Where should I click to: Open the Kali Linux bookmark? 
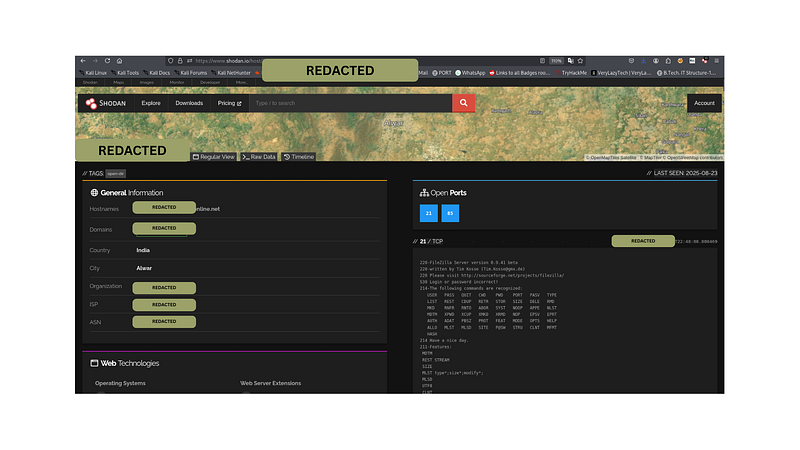(x=93, y=73)
